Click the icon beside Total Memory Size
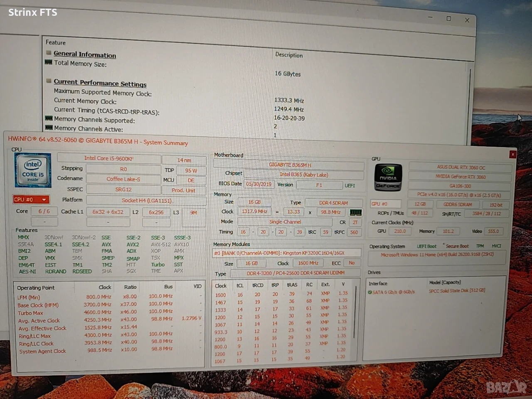The height and width of the screenshot is (399, 532). pos(49,62)
